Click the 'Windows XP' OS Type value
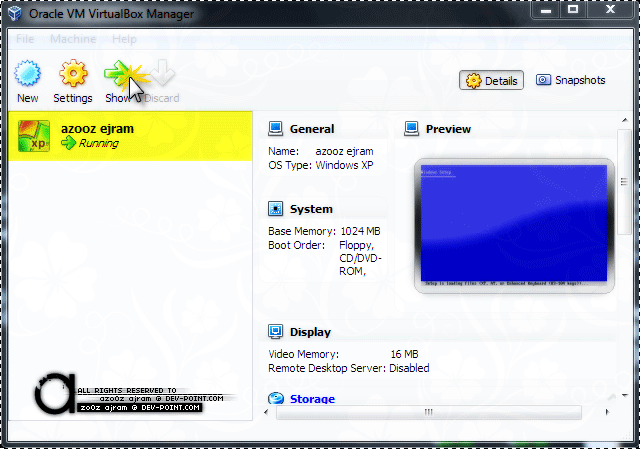This screenshot has width=640, height=449. point(344,165)
